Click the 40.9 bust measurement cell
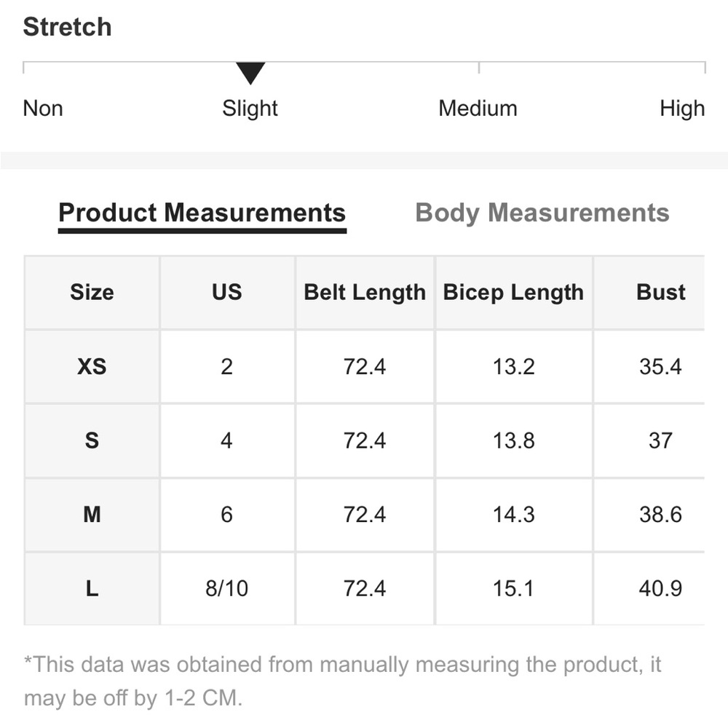 click(x=660, y=588)
